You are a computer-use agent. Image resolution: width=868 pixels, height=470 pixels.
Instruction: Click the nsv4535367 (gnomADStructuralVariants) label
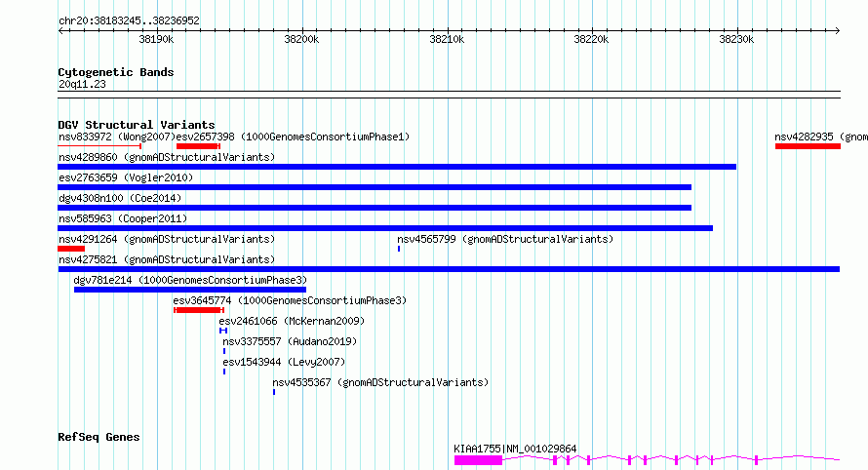(381, 382)
